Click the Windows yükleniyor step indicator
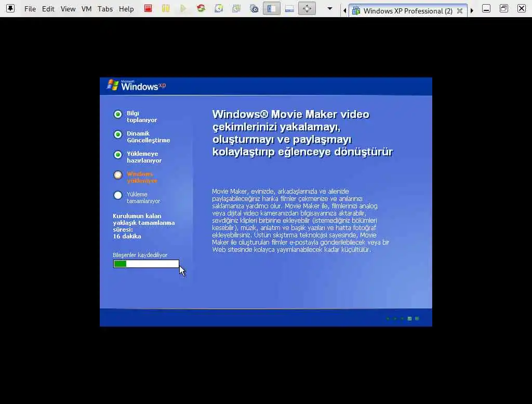Screen dimensions: 532x404 coord(118,175)
